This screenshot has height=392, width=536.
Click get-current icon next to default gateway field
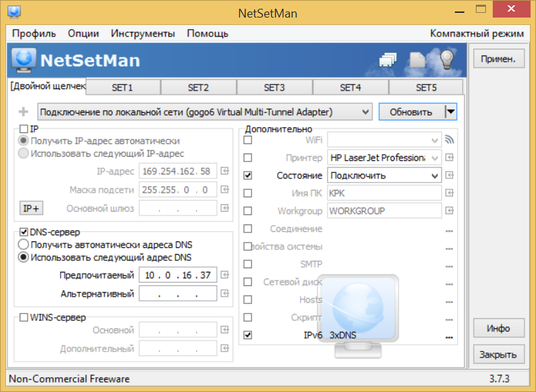click(x=224, y=207)
